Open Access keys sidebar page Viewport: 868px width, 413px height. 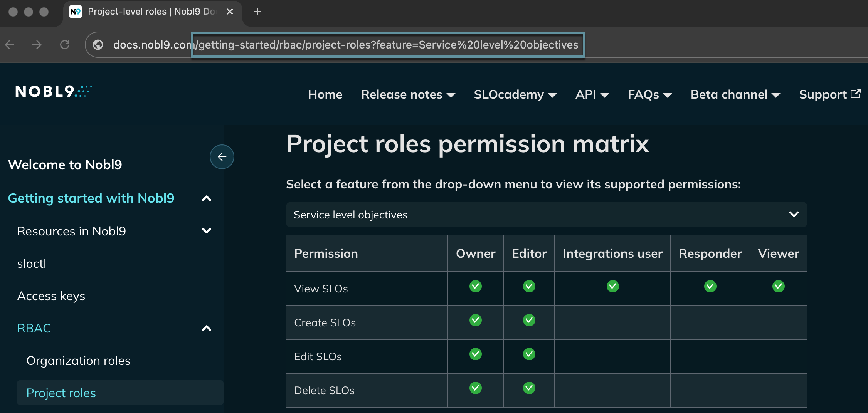pos(51,296)
